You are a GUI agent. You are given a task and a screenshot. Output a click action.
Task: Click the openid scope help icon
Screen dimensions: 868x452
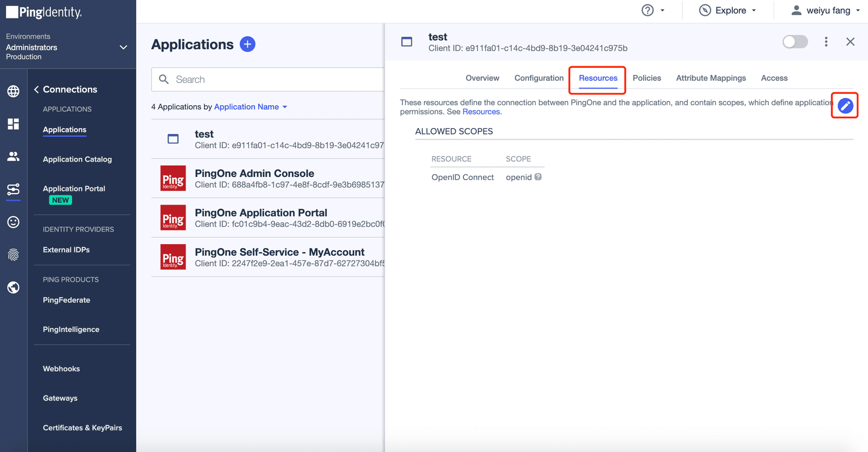(x=538, y=177)
